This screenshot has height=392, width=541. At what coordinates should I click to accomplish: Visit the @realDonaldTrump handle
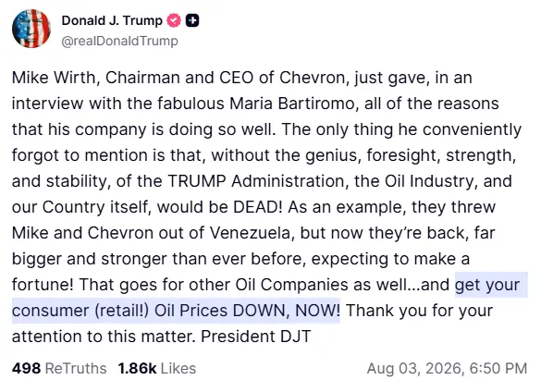(119, 41)
